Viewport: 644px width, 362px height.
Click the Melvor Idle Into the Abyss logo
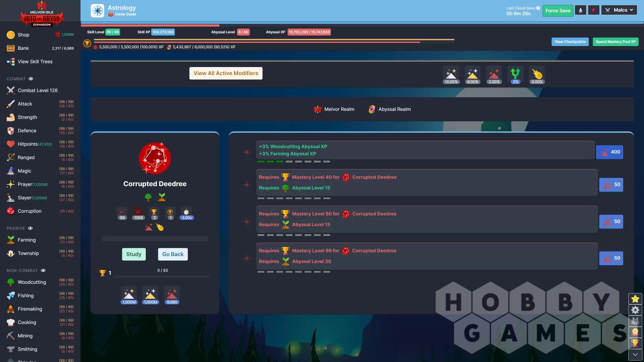pyautogui.click(x=42, y=14)
